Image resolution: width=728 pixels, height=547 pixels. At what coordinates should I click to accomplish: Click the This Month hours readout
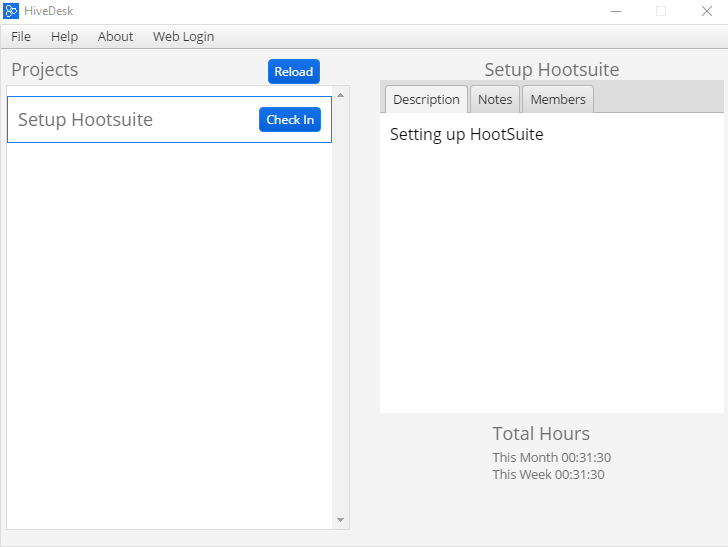[552, 457]
